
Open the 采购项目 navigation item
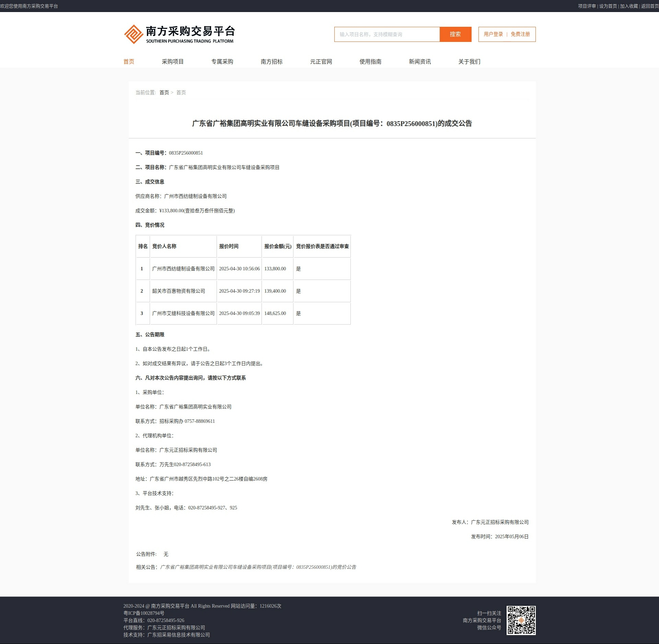click(x=173, y=62)
